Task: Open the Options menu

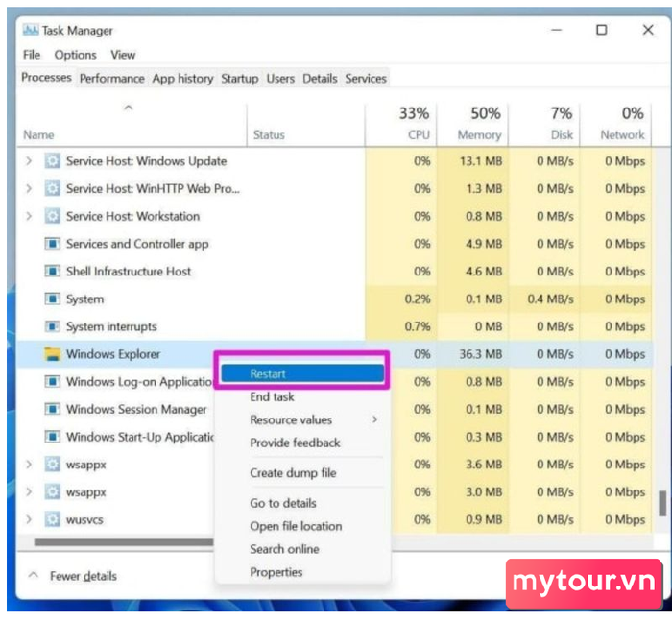Action: click(x=76, y=55)
